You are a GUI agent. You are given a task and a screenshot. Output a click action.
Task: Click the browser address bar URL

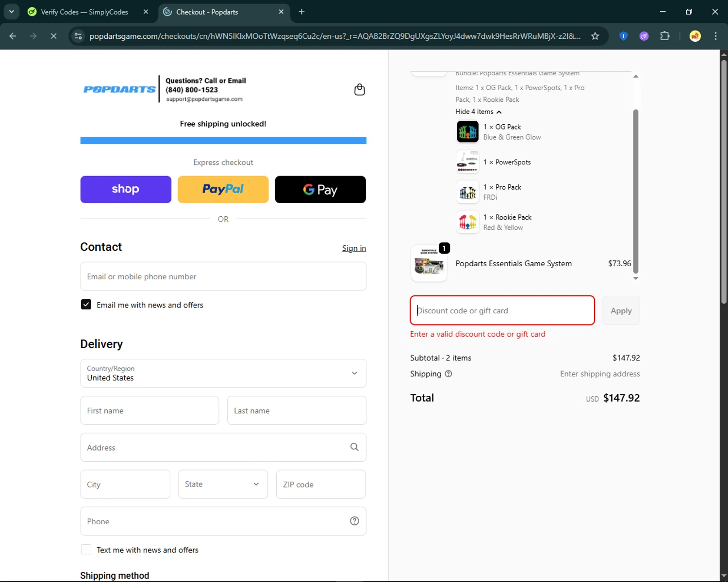[335, 36]
